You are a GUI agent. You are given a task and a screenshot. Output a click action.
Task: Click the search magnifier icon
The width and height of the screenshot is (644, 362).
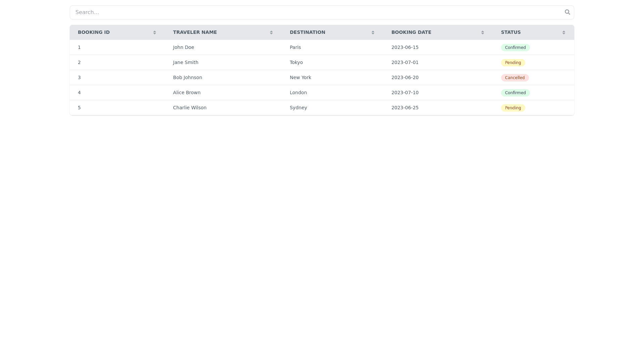(x=567, y=12)
